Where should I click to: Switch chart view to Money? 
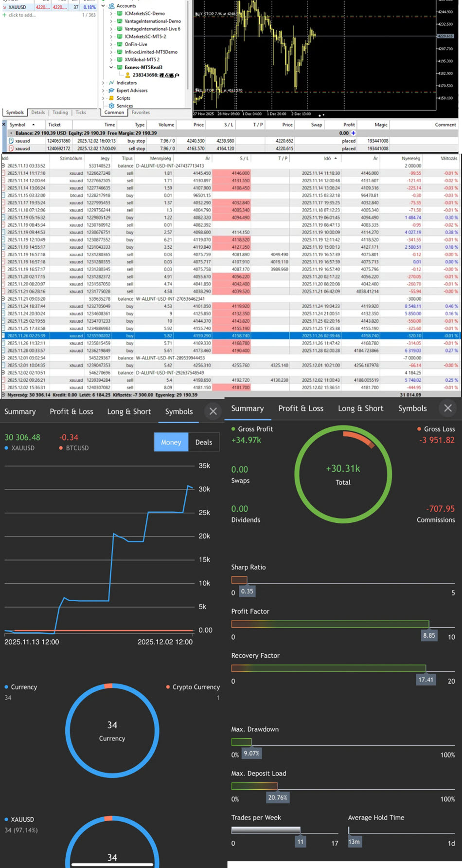click(x=171, y=442)
